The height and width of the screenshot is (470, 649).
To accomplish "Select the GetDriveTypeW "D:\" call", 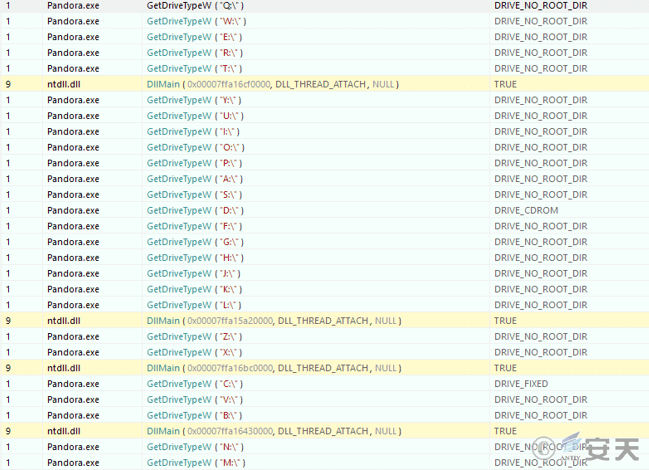I will (x=195, y=211).
